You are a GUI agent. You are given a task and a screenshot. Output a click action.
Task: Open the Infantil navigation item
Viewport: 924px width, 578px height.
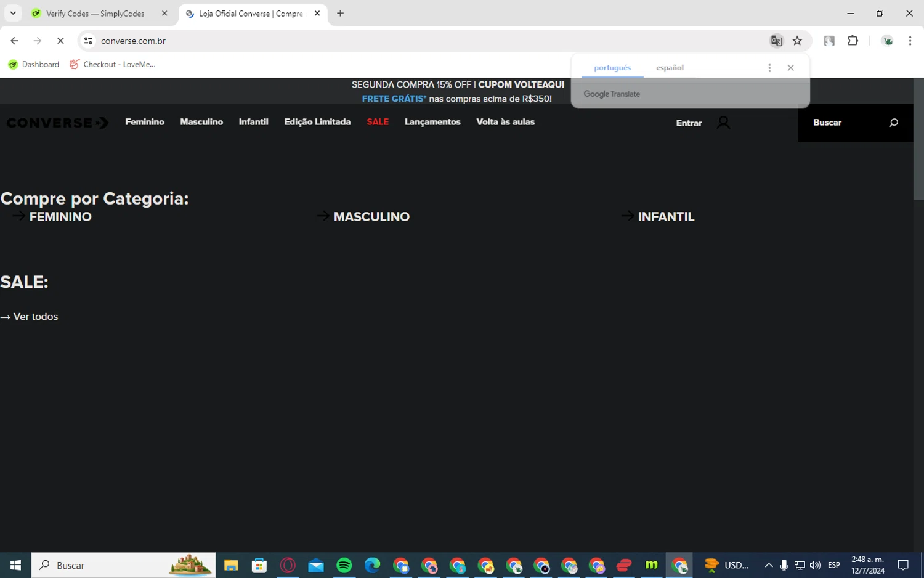pyautogui.click(x=253, y=122)
